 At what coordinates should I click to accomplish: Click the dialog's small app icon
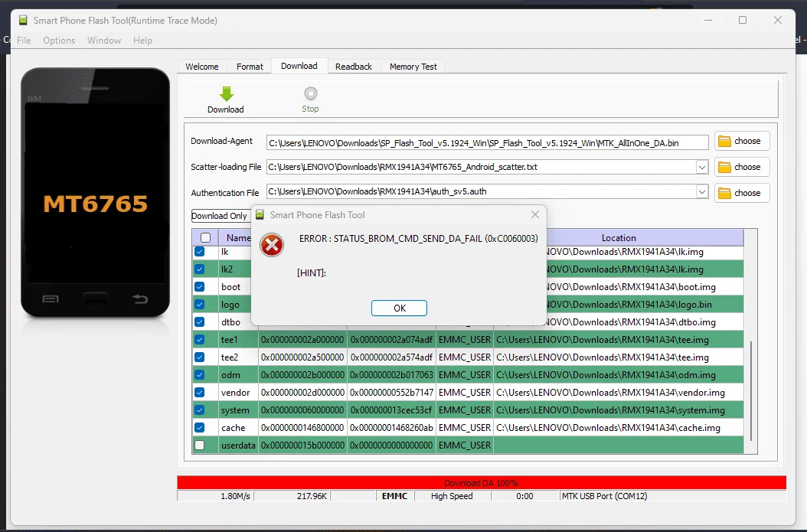260,214
